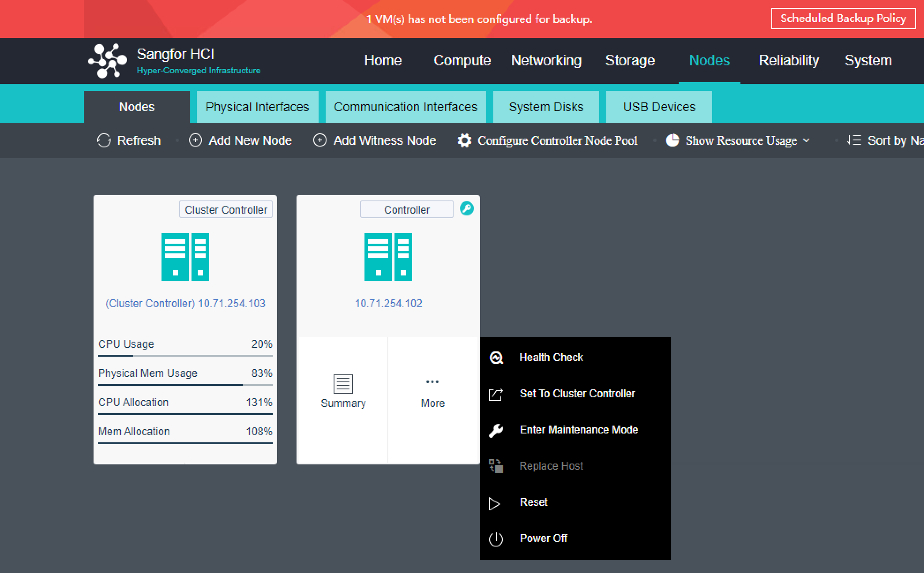Viewport: 924px width, 573px height.
Task: Switch to the Nodes sub-tab
Action: tap(137, 107)
